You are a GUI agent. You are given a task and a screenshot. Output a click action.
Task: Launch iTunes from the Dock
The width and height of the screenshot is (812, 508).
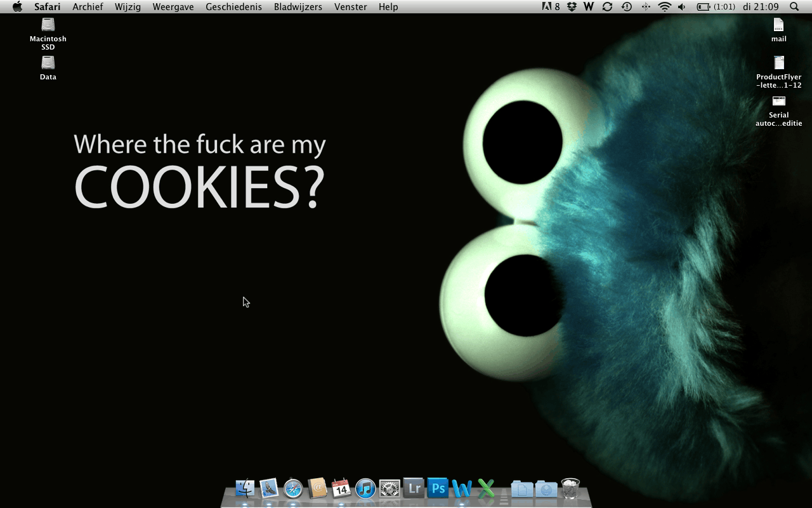[365, 488]
